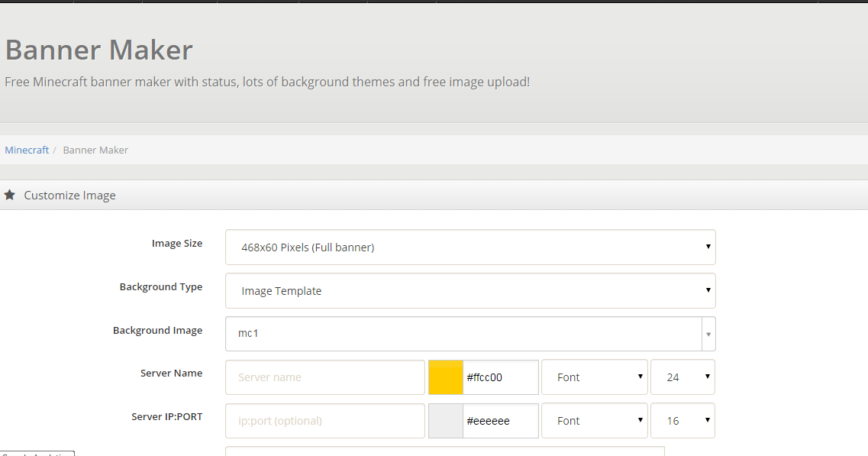Click the large Banner Maker page heading

tap(99, 50)
